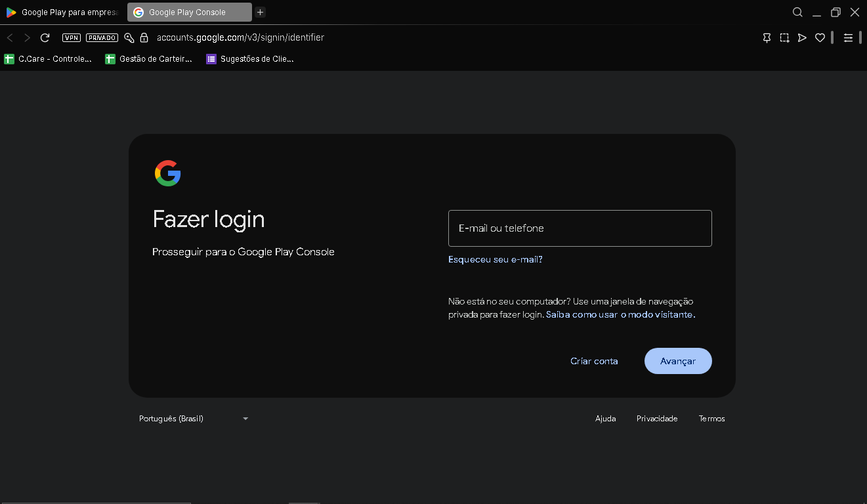Open the Privacidade footer link
This screenshot has width=867, height=504.
pyautogui.click(x=657, y=419)
